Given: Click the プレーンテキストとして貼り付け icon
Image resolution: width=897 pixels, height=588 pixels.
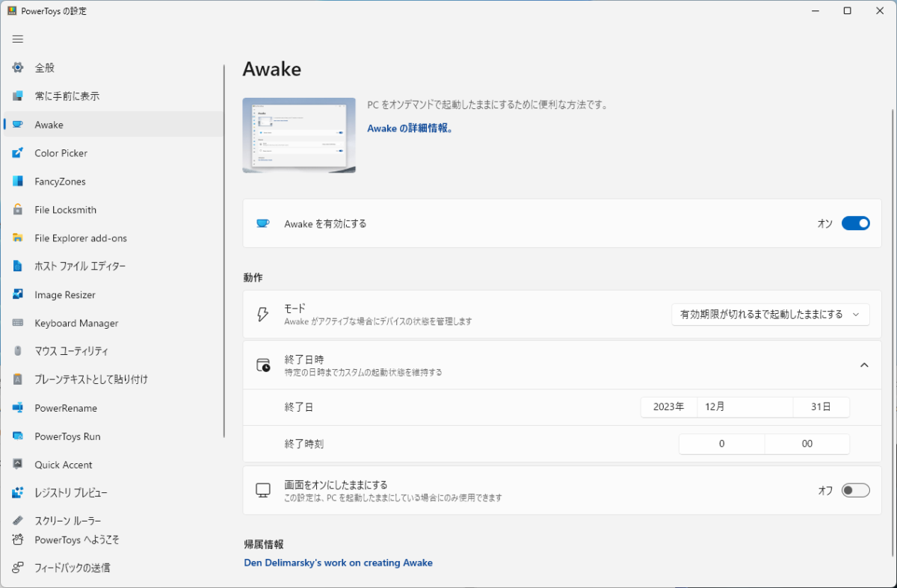Looking at the screenshot, I should [18, 380].
